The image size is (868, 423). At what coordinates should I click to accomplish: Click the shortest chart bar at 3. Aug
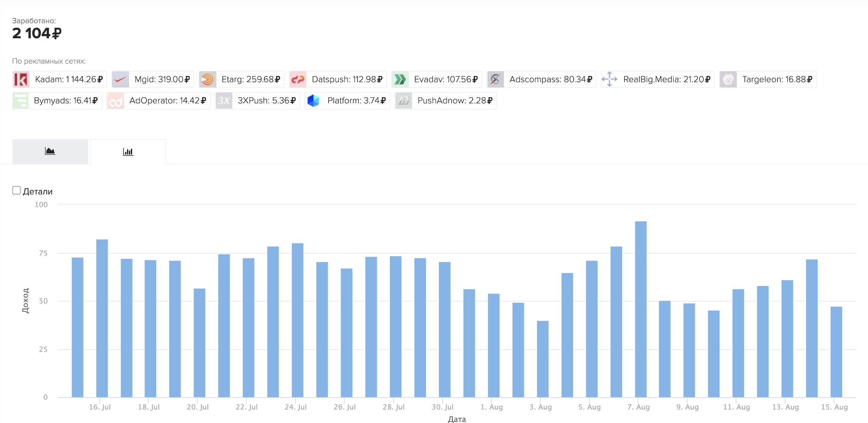tap(543, 359)
